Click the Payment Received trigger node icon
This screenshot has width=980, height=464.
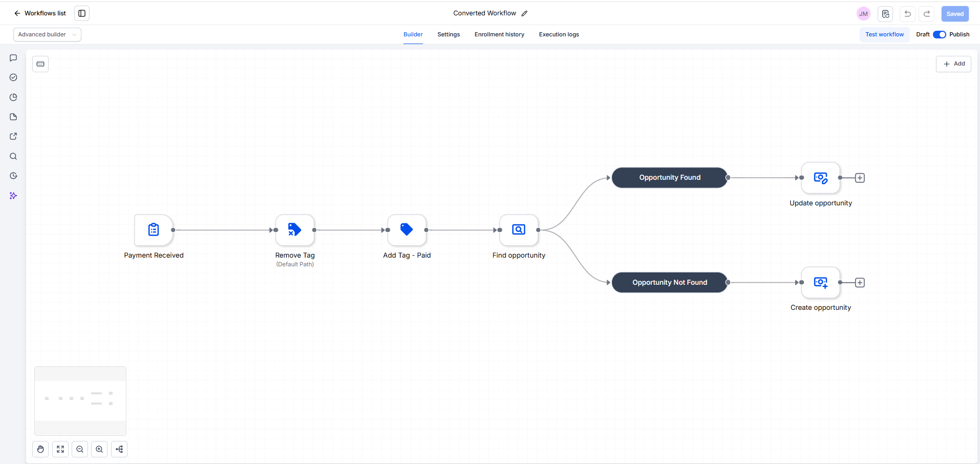(154, 230)
